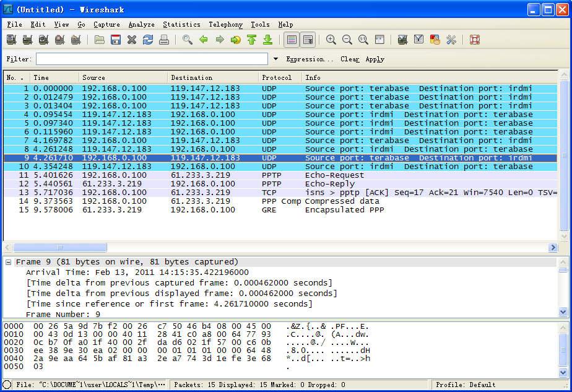572x392 pixels.
Task: Show capture options toolbar icon
Action: (x=27, y=40)
